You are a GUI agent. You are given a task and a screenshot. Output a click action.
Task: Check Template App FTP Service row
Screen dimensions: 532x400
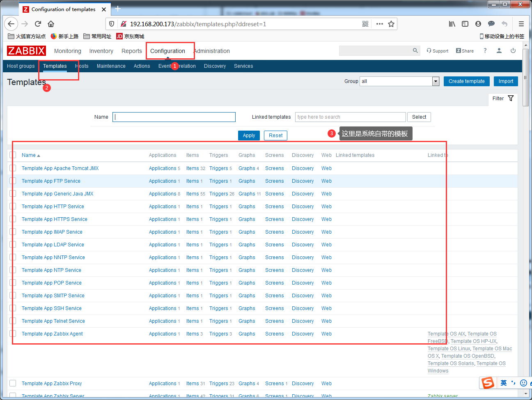point(13,181)
